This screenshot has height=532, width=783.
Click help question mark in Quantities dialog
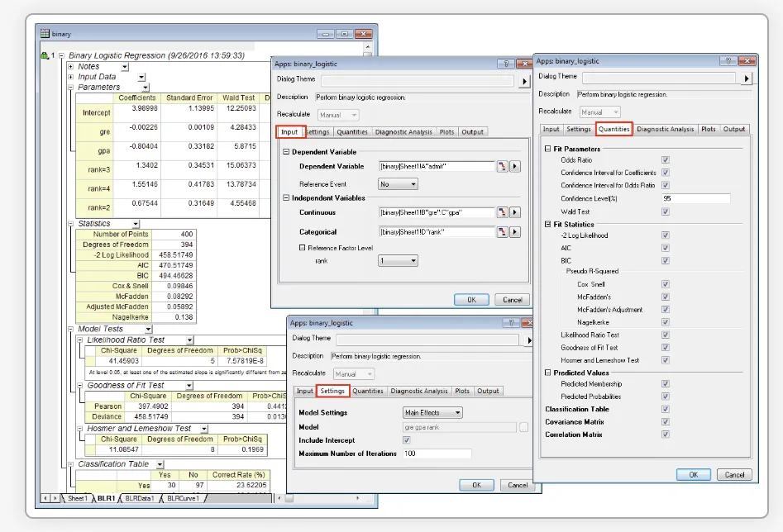[x=728, y=60]
